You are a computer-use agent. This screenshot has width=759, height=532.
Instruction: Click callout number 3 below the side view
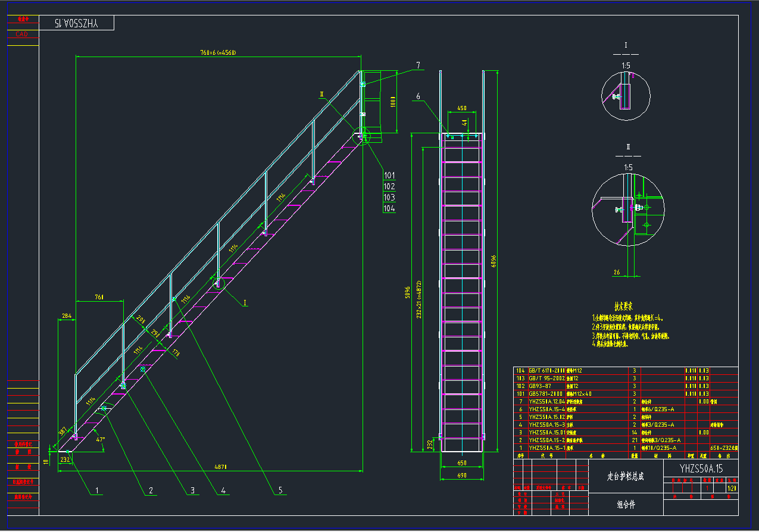pyautogui.click(x=192, y=490)
